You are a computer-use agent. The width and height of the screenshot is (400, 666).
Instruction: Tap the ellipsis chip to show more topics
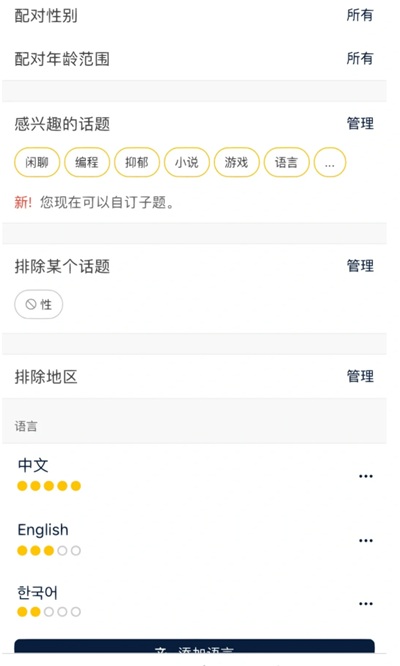coord(330,162)
